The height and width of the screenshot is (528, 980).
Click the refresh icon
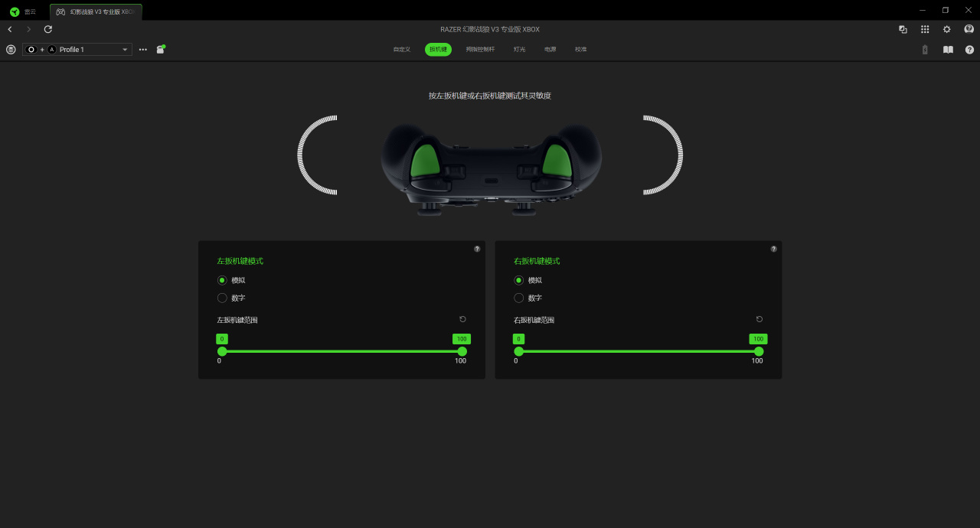[x=48, y=29]
